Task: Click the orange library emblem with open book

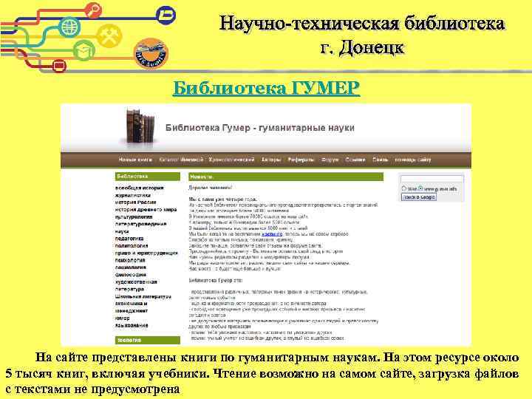Action: (151, 54)
